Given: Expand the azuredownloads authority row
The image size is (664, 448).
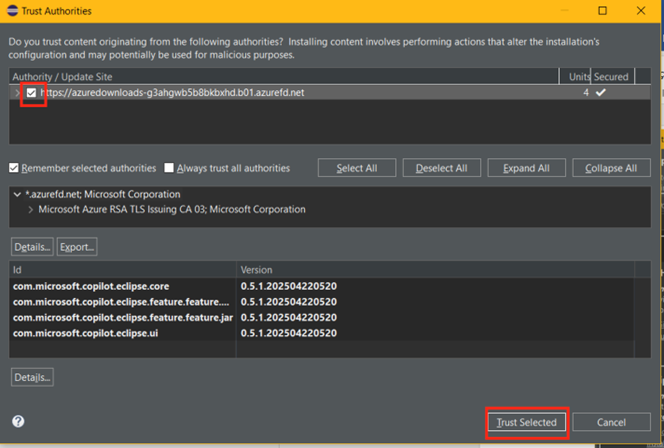Looking at the screenshot, I should click(17, 93).
